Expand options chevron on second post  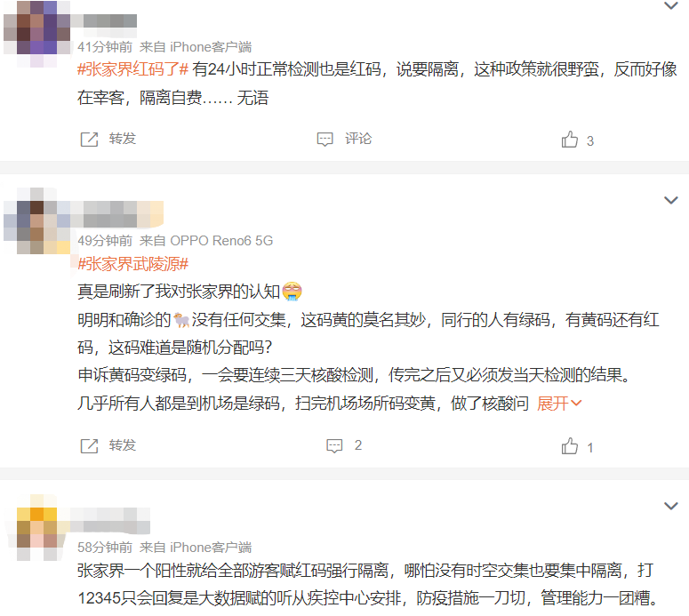(671, 200)
